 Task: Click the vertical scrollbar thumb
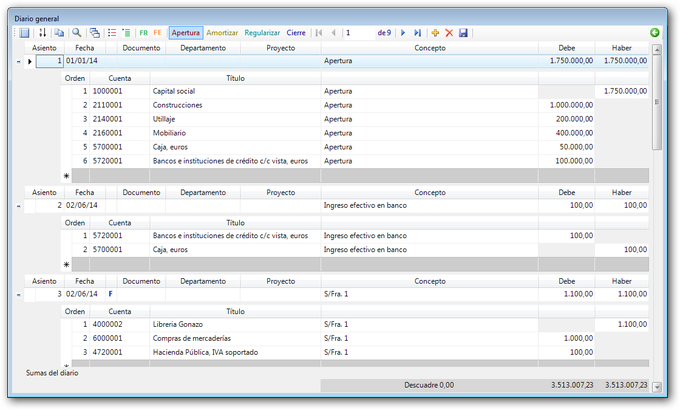point(657,102)
